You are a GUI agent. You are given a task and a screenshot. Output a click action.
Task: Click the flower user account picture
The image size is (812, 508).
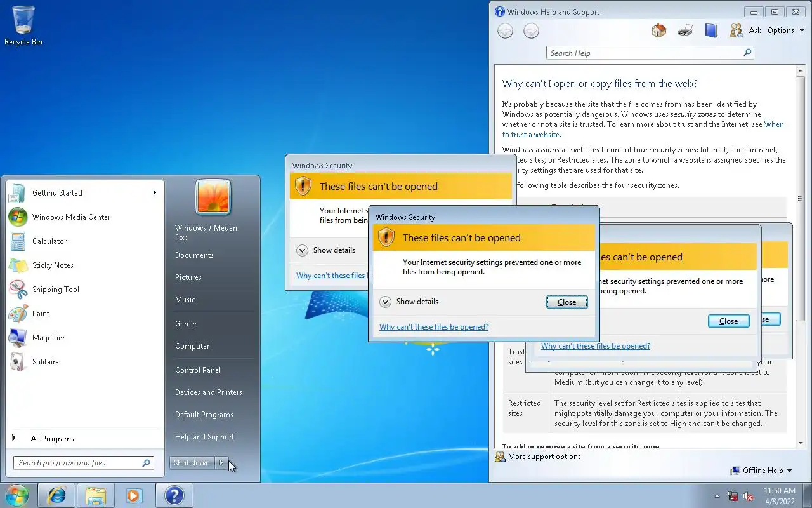point(213,197)
